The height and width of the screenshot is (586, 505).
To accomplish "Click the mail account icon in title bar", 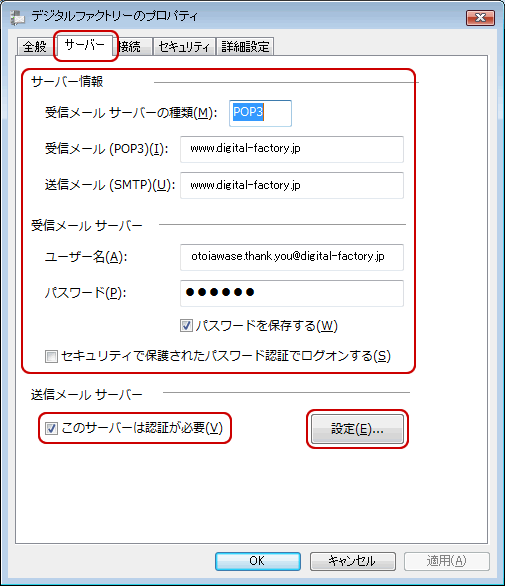I will click(17, 17).
